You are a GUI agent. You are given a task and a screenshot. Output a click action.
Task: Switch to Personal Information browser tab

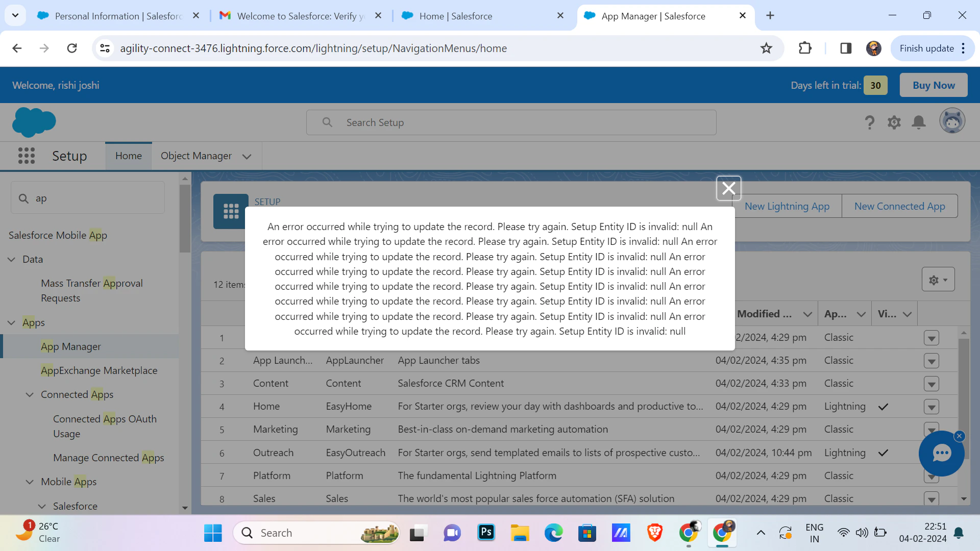click(118, 16)
